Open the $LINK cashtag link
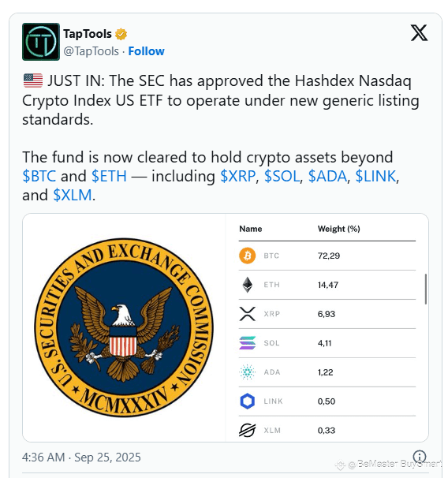Image resolution: width=448 pixels, height=478 pixels. coord(375,176)
